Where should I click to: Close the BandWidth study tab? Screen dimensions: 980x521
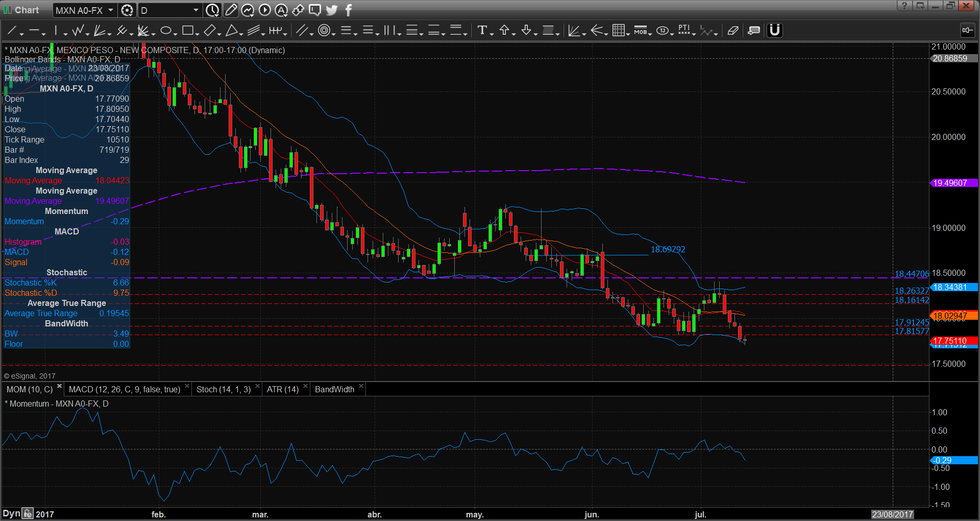coord(361,386)
